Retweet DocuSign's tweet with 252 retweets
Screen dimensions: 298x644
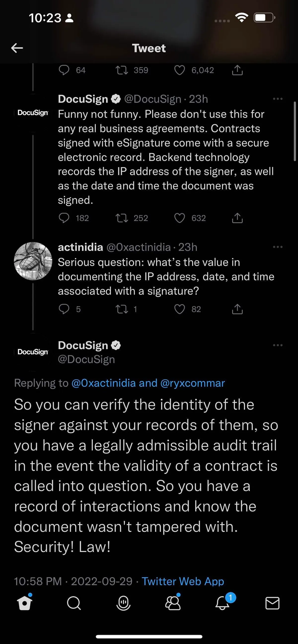(122, 218)
